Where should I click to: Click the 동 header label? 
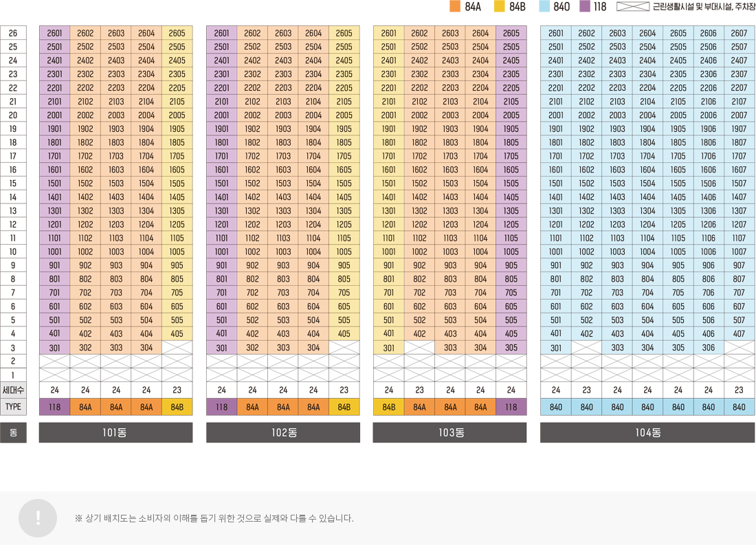13,432
